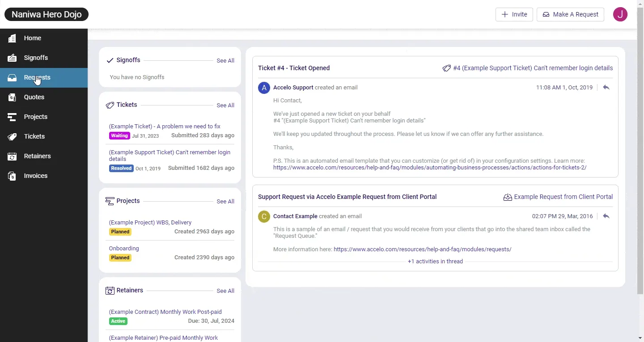Open the #4 Example Support Ticket header link
This screenshot has height=342, width=644.
point(533,68)
